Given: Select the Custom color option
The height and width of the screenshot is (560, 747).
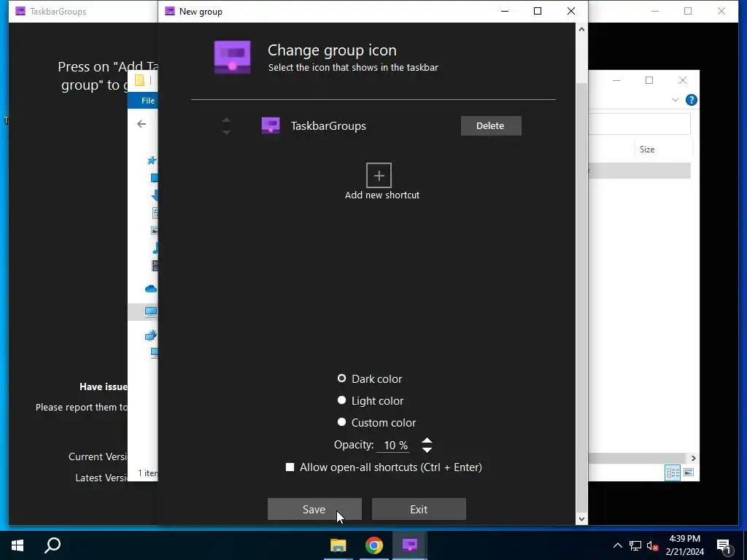Looking at the screenshot, I should coord(341,422).
